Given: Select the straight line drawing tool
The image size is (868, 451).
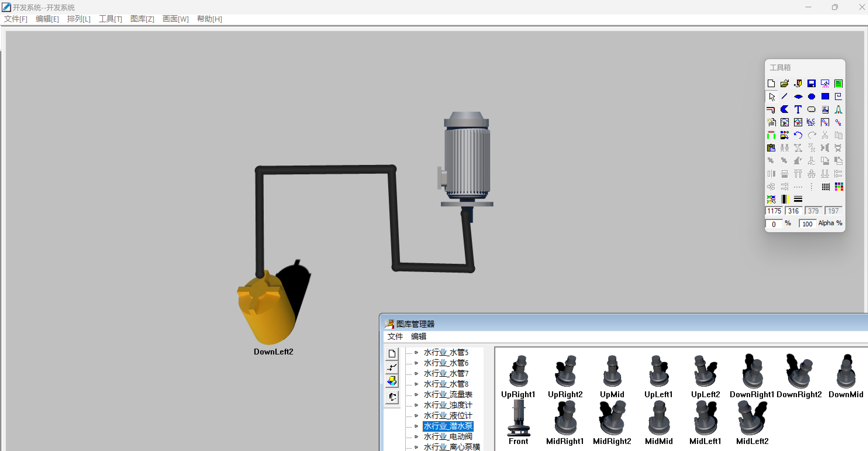Looking at the screenshot, I should (784, 97).
